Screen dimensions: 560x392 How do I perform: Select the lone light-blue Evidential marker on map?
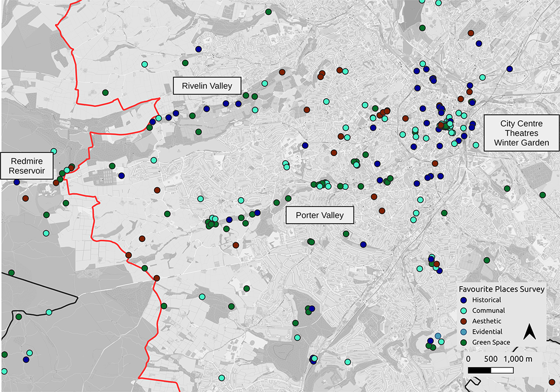[x=438, y=336]
